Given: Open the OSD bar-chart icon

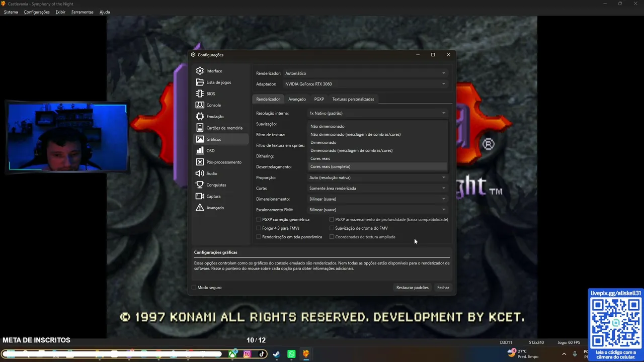Looking at the screenshot, I should tap(200, 151).
